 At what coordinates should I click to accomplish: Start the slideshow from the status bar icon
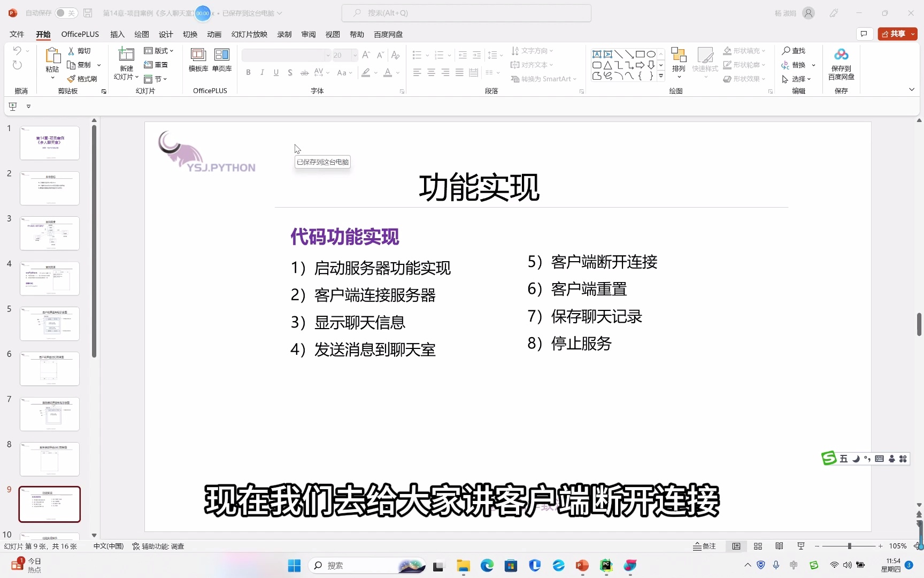pyautogui.click(x=800, y=546)
